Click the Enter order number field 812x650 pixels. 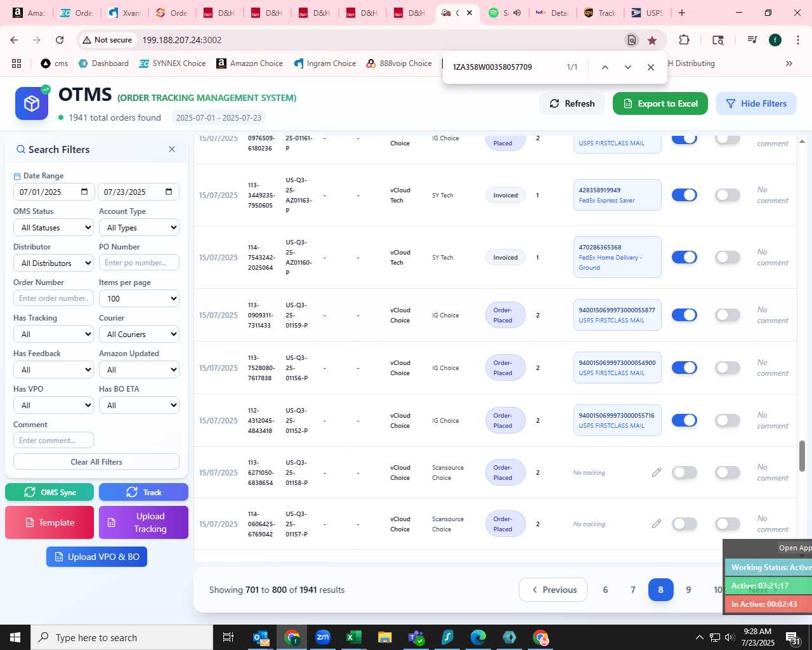coord(53,298)
